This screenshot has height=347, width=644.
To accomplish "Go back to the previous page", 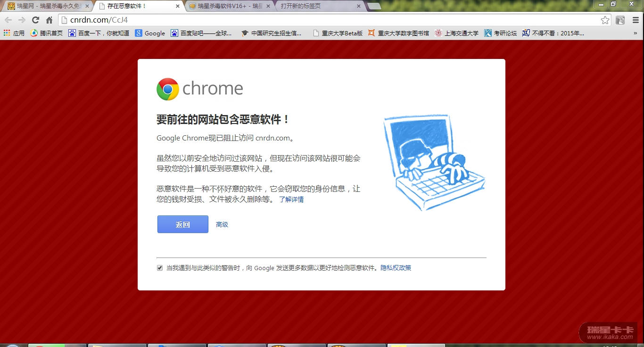I will 8,20.
